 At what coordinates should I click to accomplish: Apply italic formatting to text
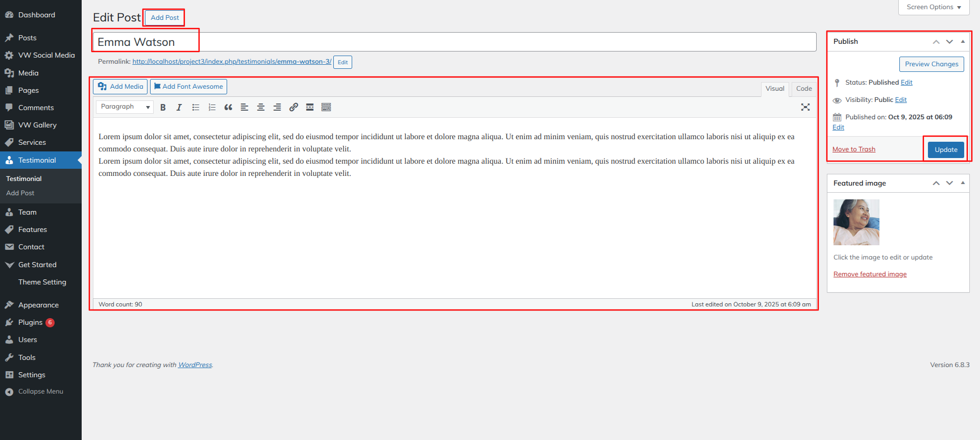coord(179,107)
